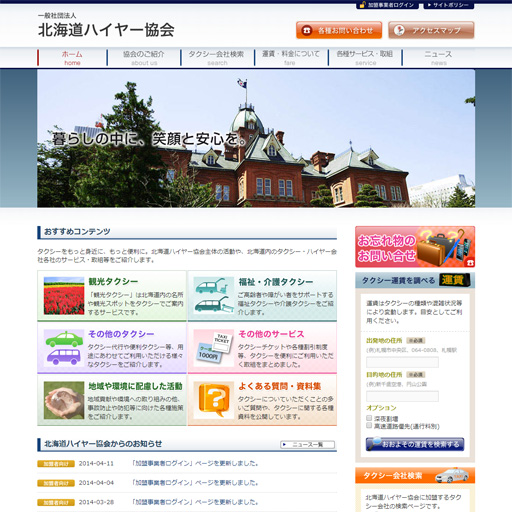
Task: Open 加盟事業者ログイン link with lock icon
Action: click(387, 5)
